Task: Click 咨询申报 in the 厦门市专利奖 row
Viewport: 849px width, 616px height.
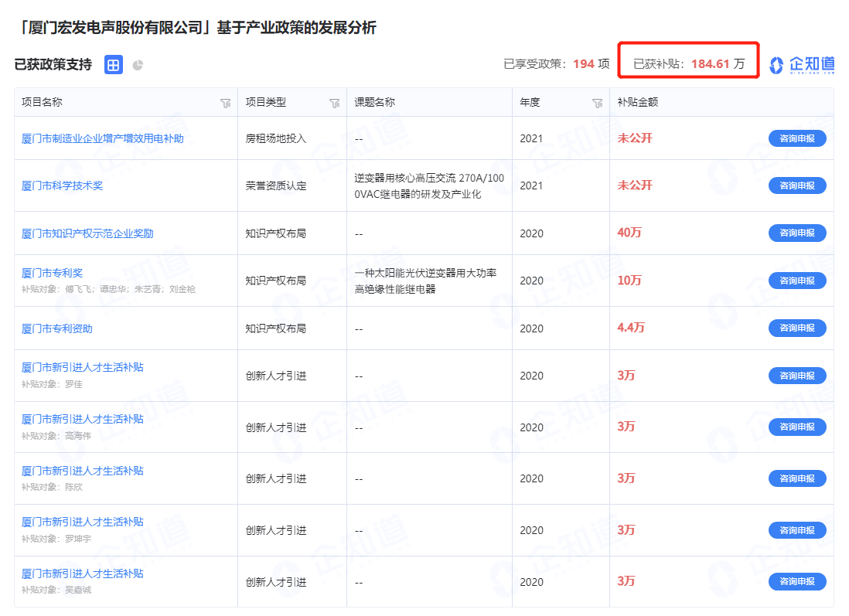Action: 797,281
